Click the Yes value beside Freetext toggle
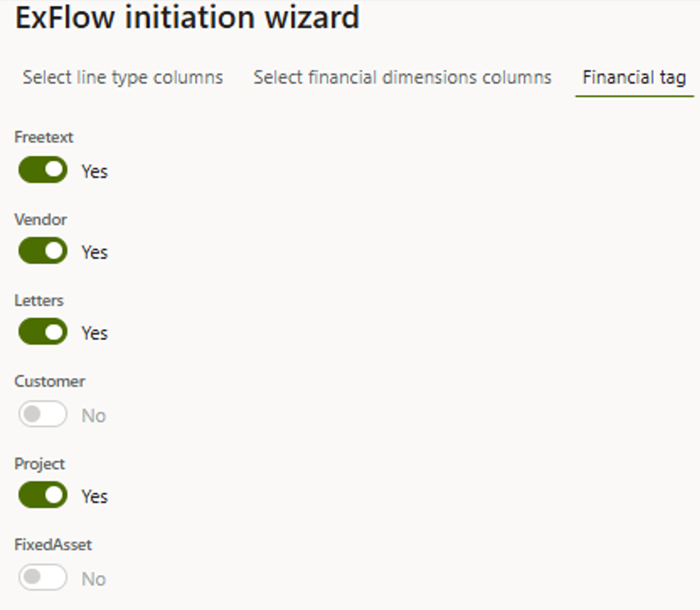This screenshot has width=700, height=610. pos(95,171)
